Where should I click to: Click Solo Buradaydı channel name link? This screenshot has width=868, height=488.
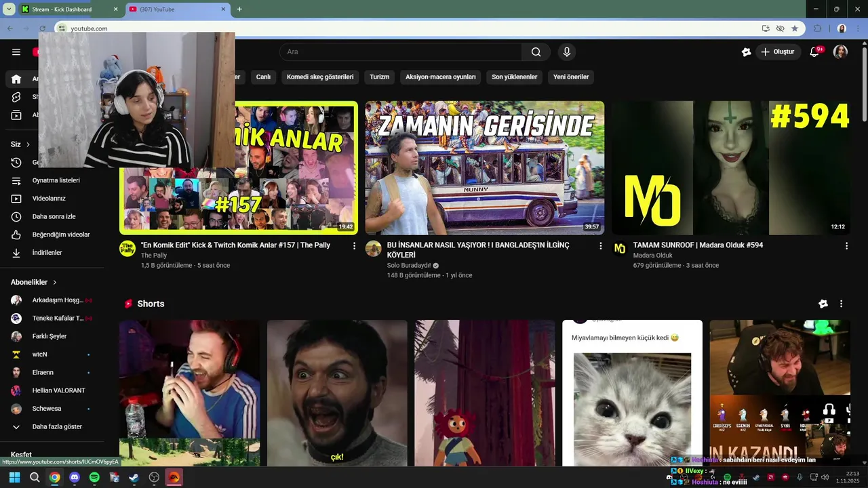coord(409,266)
